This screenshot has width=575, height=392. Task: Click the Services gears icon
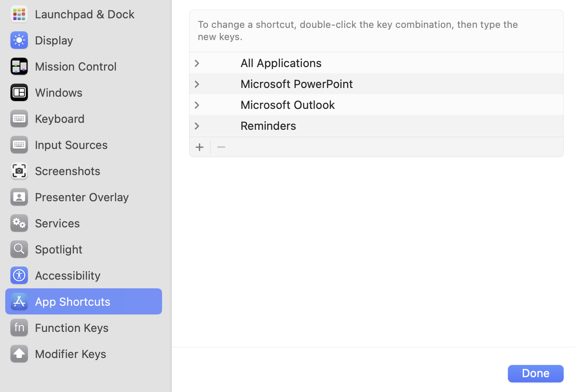point(19,223)
